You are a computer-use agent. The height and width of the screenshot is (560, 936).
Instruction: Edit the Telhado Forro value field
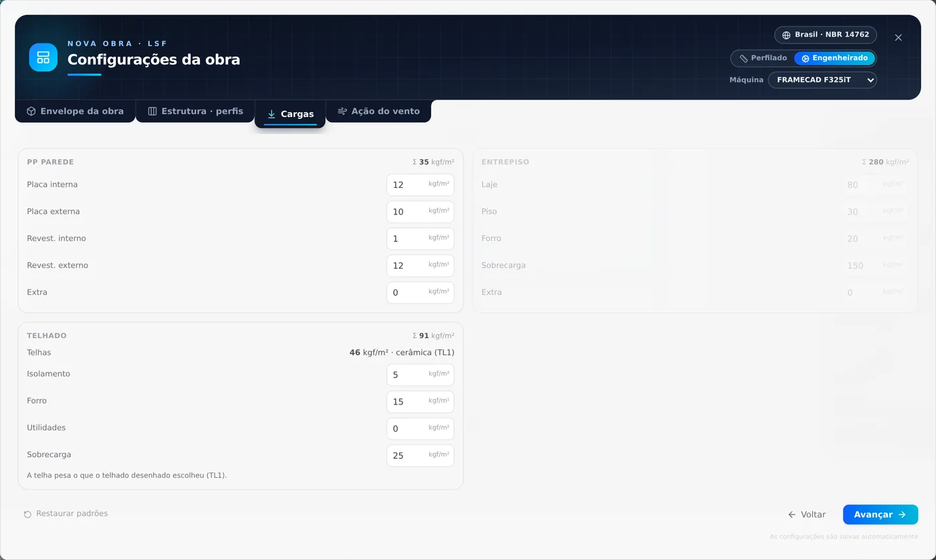(x=421, y=402)
